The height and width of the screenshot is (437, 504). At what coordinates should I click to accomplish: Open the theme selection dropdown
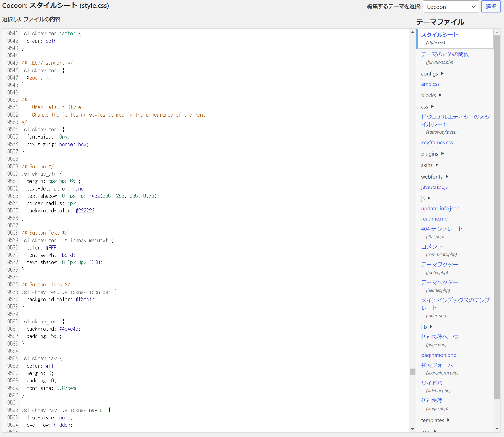[x=451, y=7]
